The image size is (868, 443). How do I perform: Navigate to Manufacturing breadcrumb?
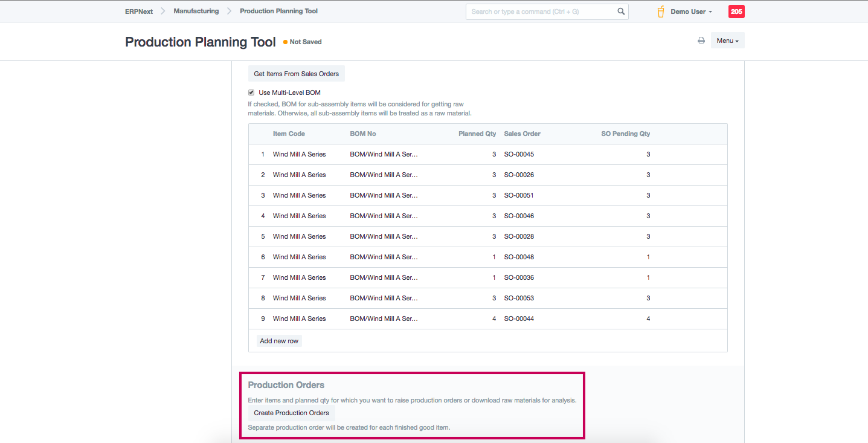[196, 11]
